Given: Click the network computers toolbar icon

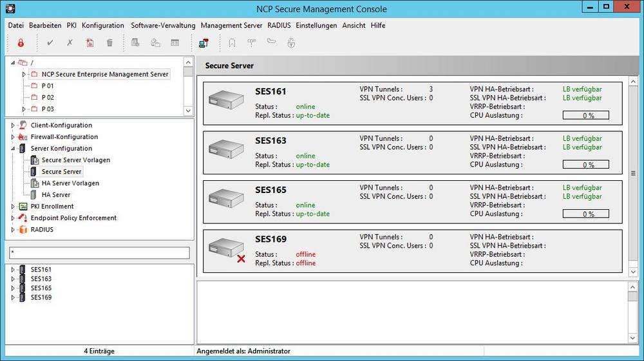Looking at the screenshot, I should (204, 43).
